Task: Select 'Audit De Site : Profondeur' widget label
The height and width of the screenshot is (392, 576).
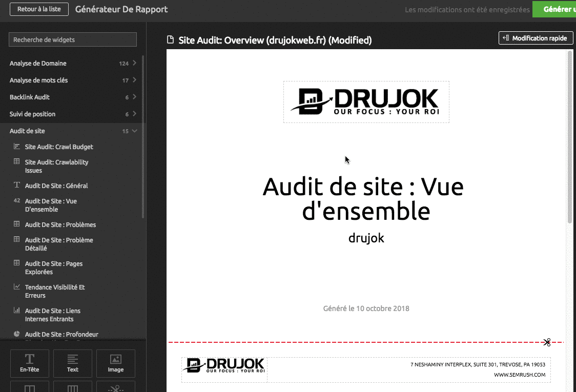Action: (x=61, y=334)
